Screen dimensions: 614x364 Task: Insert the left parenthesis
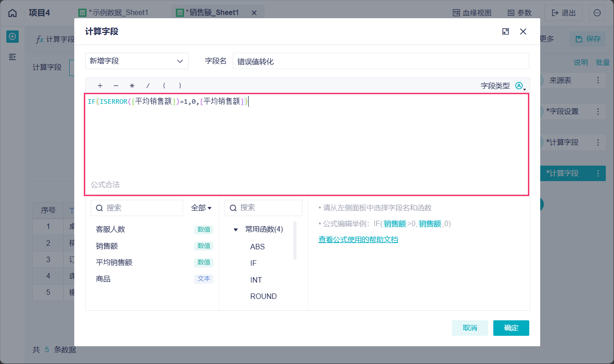tap(164, 86)
